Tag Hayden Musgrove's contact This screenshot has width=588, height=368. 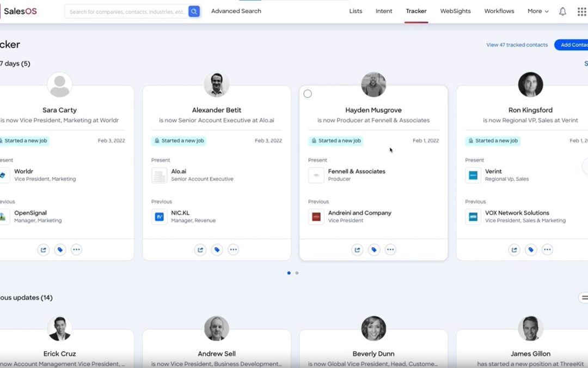click(374, 249)
